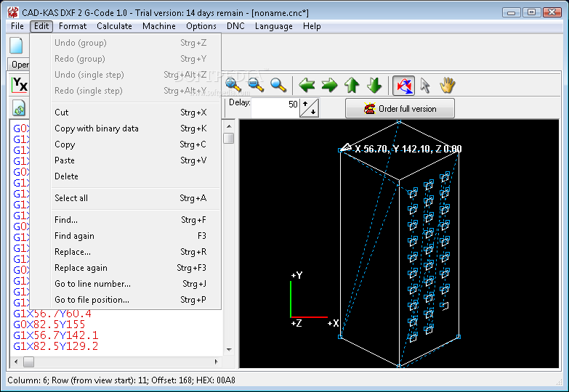Click the status bar Column/Row text
569x392 pixels.
pyautogui.click(x=121, y=380)
